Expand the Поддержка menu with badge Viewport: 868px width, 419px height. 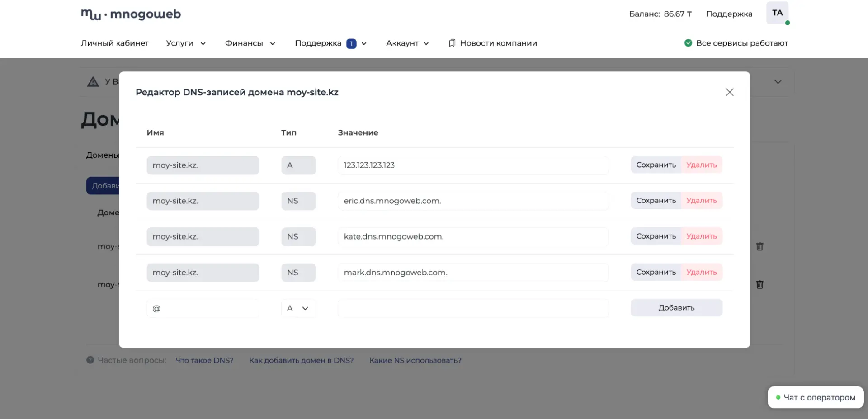330,43
